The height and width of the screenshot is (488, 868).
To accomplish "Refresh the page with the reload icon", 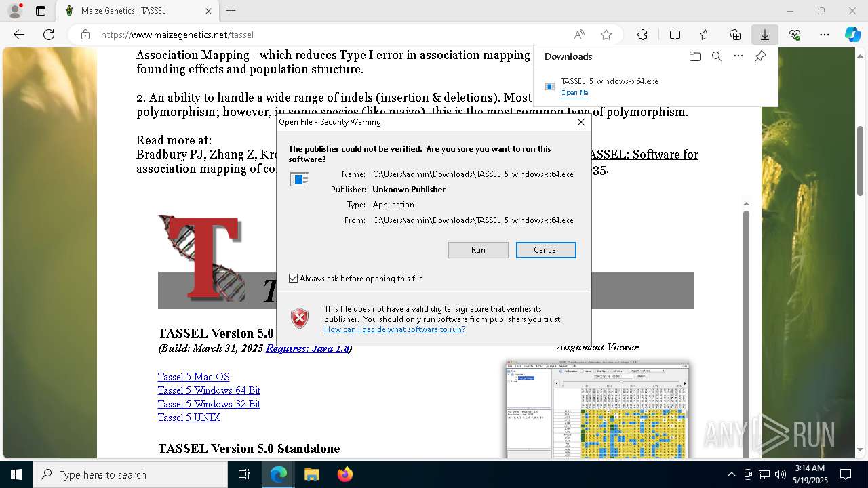I will click(x=49, y=35).
